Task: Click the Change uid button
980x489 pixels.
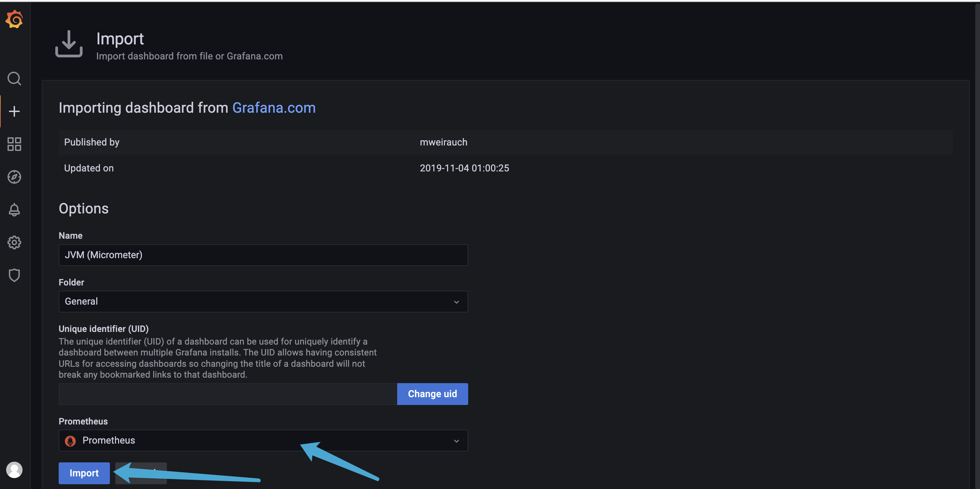Action: click(x=432, y=394)
